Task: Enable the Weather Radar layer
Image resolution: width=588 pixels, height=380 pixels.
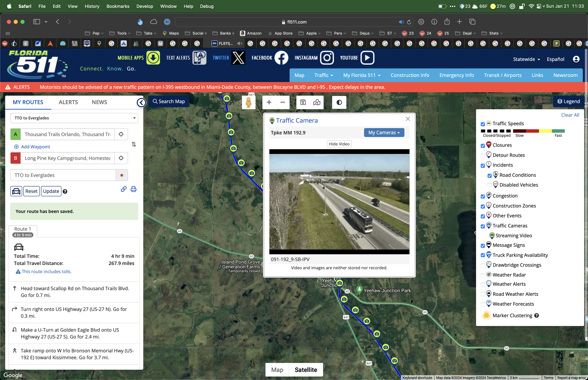Action: 483,275
